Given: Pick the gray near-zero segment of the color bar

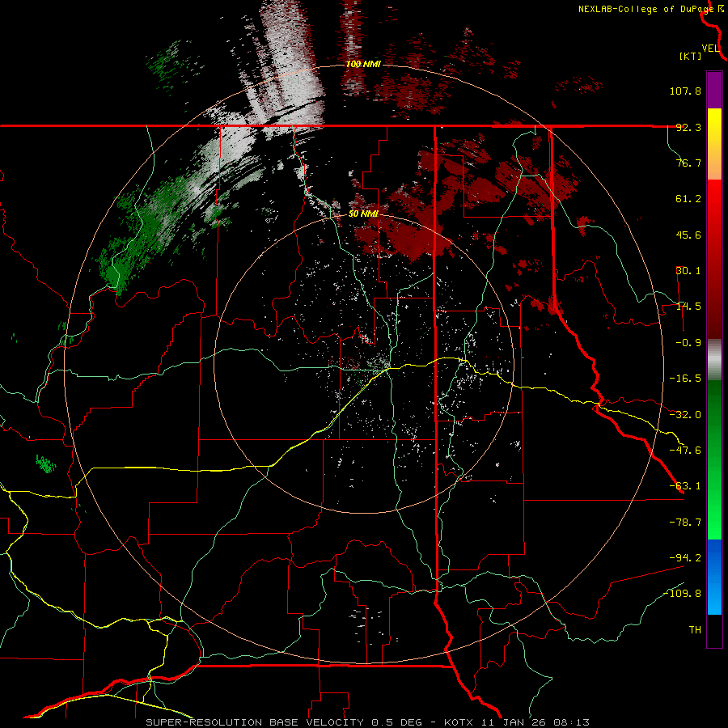Looking at the screenshot, I should point(714,360).
